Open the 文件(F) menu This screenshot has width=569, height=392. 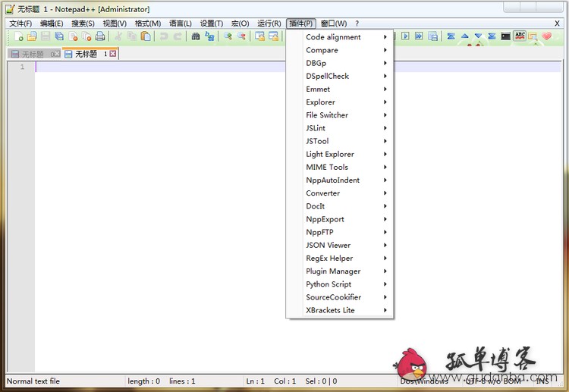pos(20,24)
